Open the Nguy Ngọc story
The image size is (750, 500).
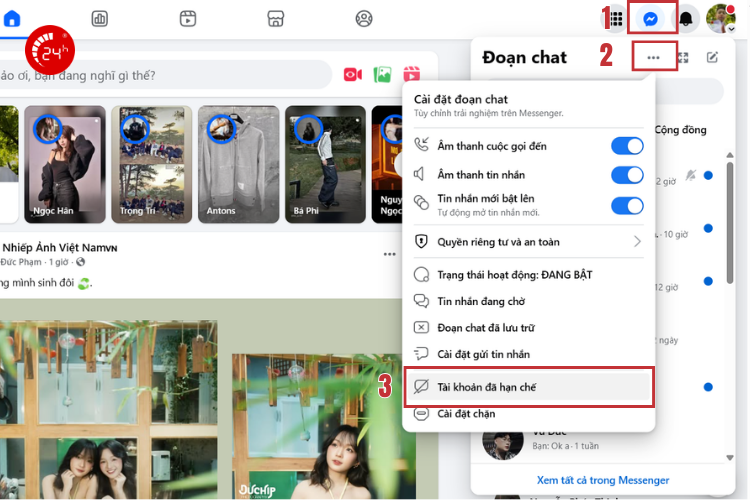coord(387,164)
